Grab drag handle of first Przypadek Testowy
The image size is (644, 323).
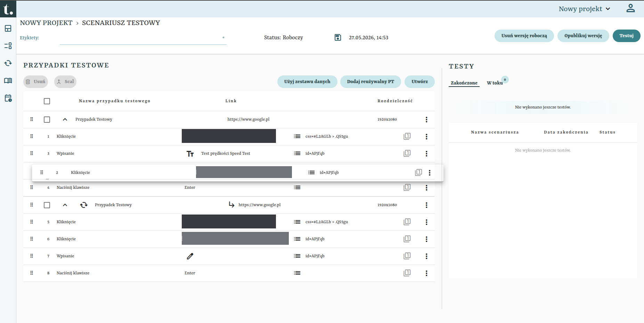[x=32, y=119]
